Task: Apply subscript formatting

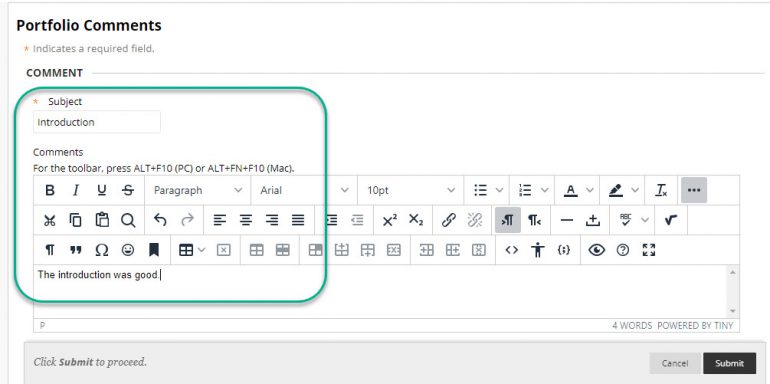Action: pyautogui.click(x=416, y=220)
